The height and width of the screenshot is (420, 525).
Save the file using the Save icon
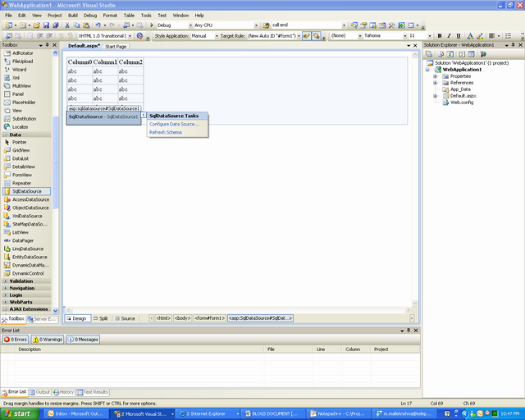(46, 25)
